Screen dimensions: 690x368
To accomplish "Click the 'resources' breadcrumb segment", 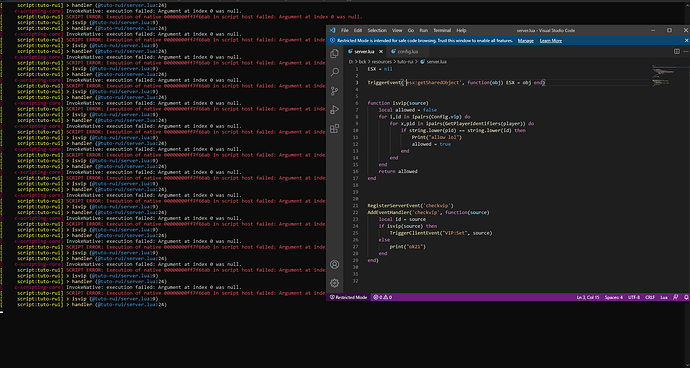I will (382, 62).
